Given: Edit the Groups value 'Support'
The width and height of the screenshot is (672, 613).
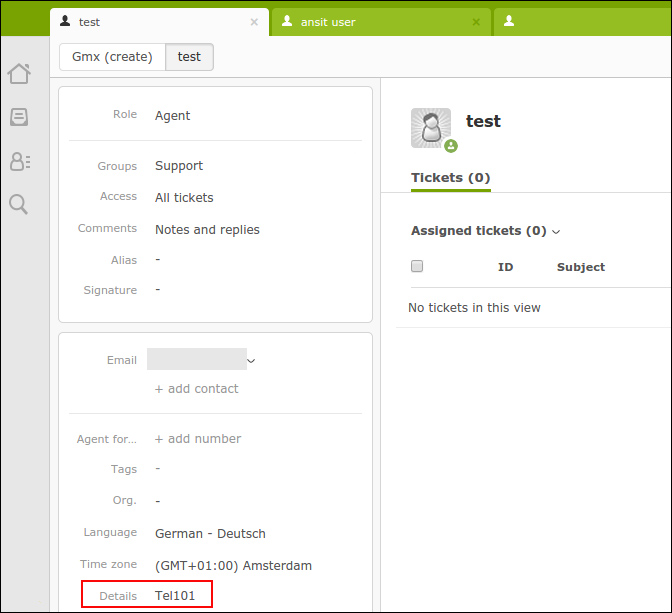Looking at the screenshot, I should [x=179, y=166].
